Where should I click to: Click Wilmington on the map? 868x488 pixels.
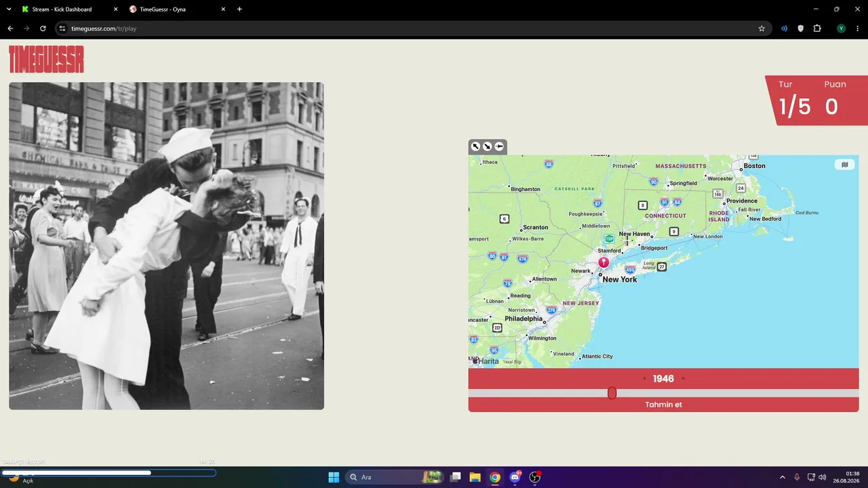(542, 338)
